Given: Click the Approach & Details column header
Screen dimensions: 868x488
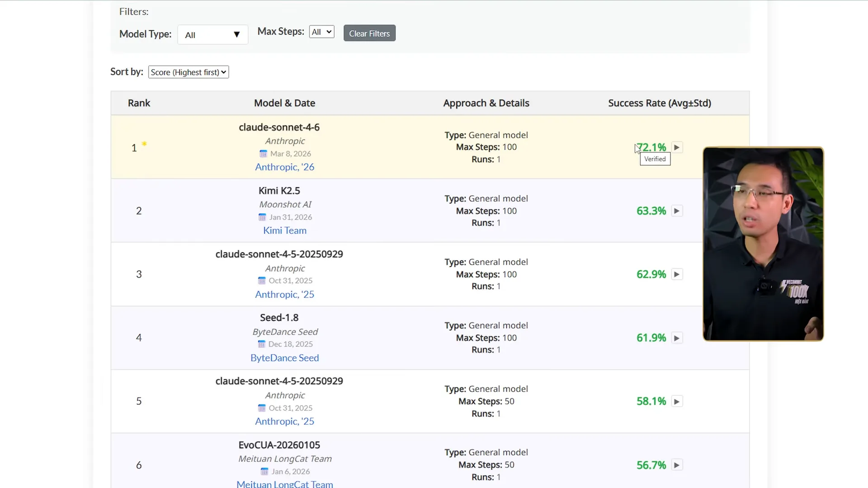Looking at the screenshot, I should tap(486, 103).
